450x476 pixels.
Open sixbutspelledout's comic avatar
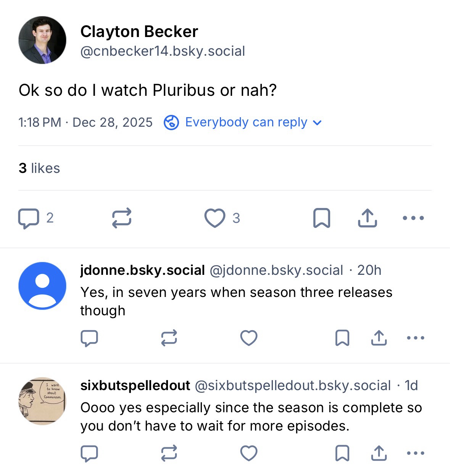(42, 401)
